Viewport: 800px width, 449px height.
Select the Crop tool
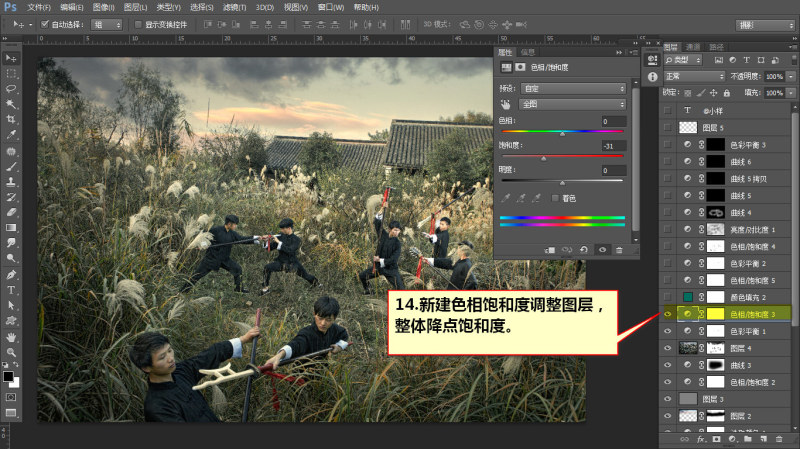11,119
